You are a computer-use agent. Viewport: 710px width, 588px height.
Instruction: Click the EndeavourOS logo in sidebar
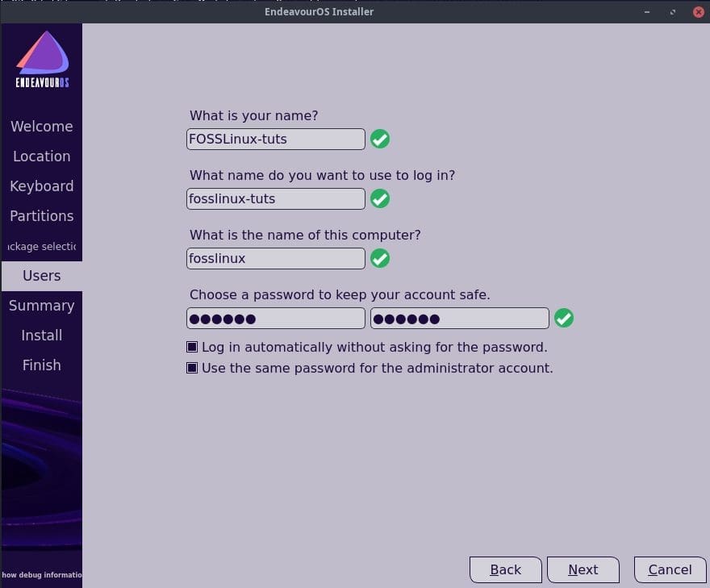42,59
